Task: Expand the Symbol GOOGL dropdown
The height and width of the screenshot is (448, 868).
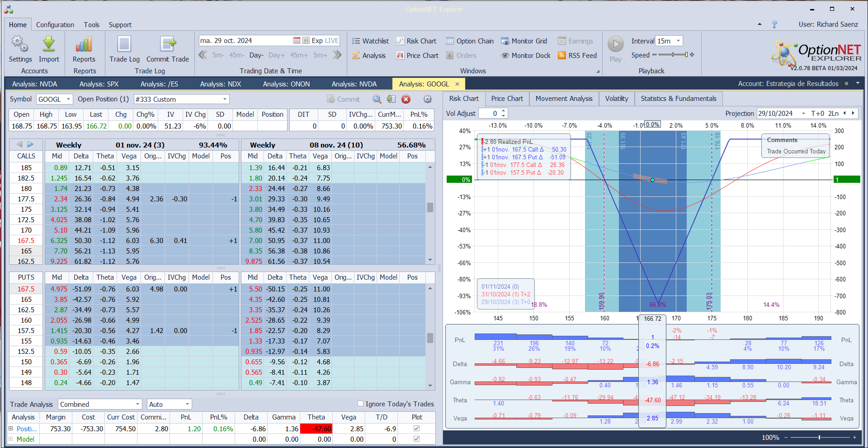Action: [x=68, y=100]
